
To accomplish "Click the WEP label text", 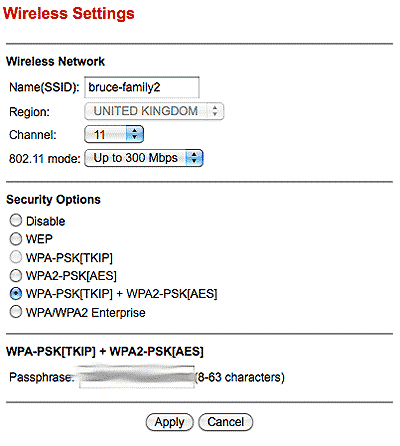I will point(39,239).
